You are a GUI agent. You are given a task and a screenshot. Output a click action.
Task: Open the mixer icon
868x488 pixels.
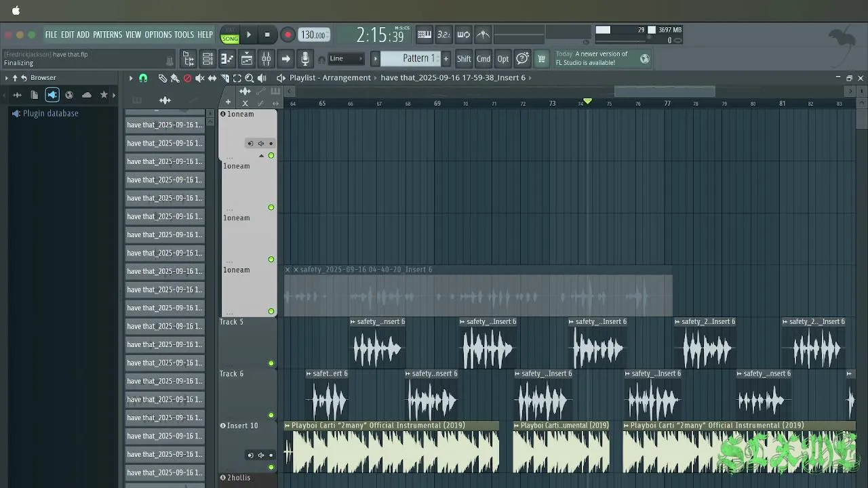point(267,59)
